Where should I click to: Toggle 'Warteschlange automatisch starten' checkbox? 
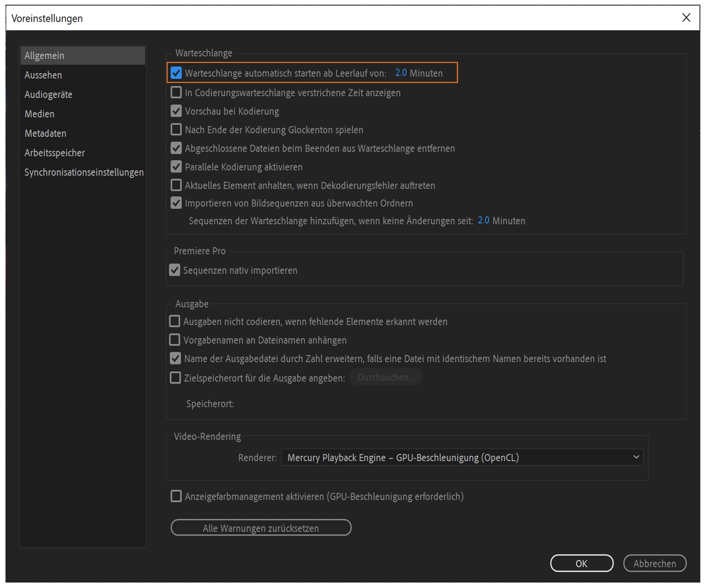pyautogui.click(x=176, y=73)
